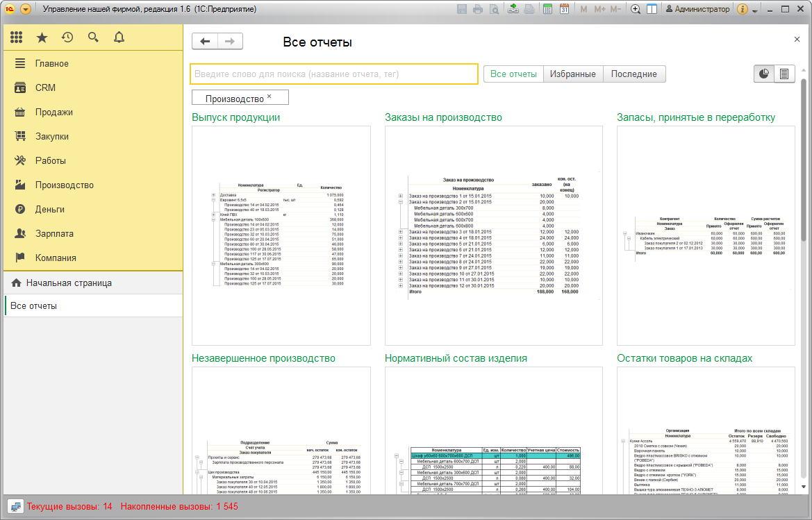Open the information icon in the title bar
Image resolution: width=812 pixels, height=520 pixels.
pyautogui.click(x=742, y=9)
